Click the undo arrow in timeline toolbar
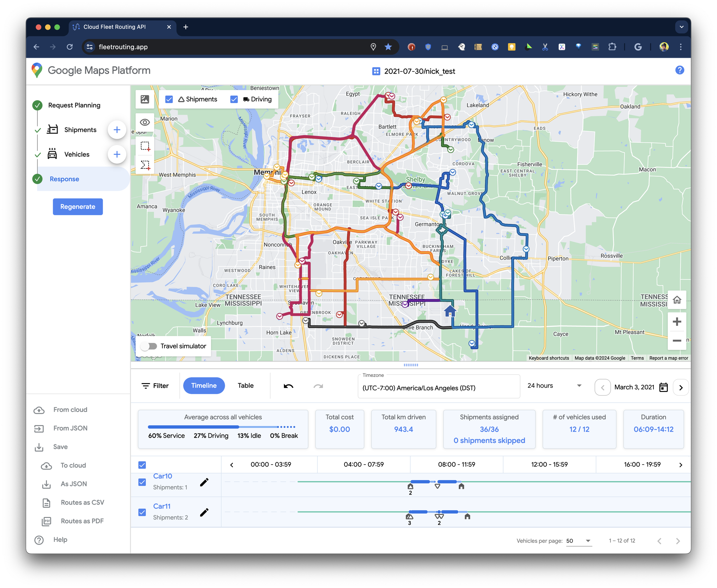Image resolution: width=717 pixels, height=588 pixels. (x=288, y=386)
